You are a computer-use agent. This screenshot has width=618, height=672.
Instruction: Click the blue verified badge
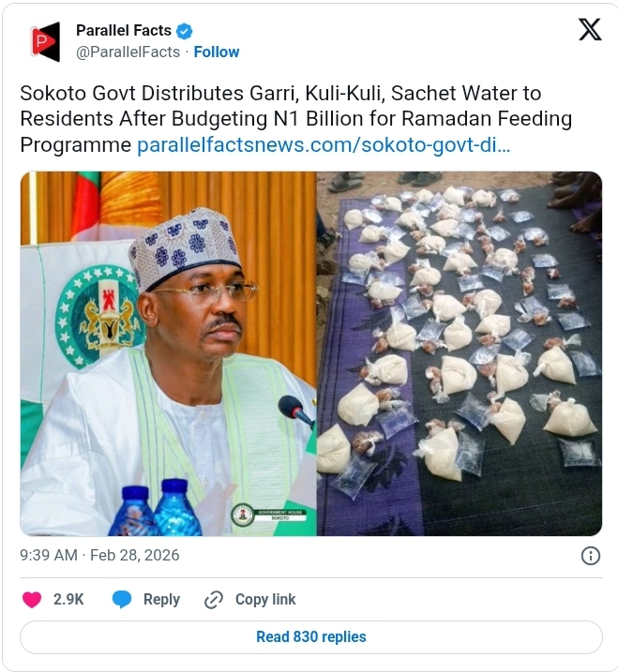(185, 31)
